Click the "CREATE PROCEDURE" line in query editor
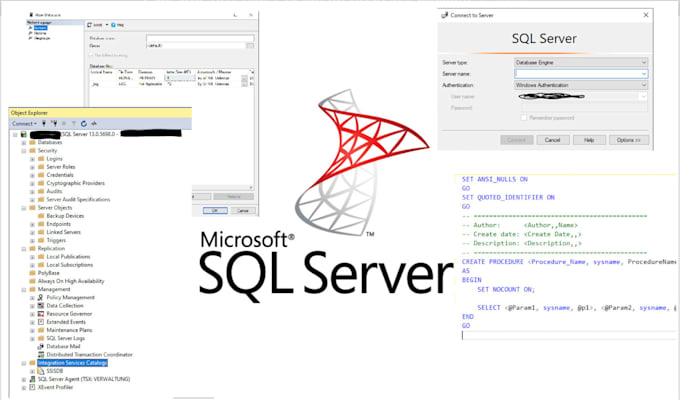The width and height of the screenshot is (680, 400). tap(568, 262)
